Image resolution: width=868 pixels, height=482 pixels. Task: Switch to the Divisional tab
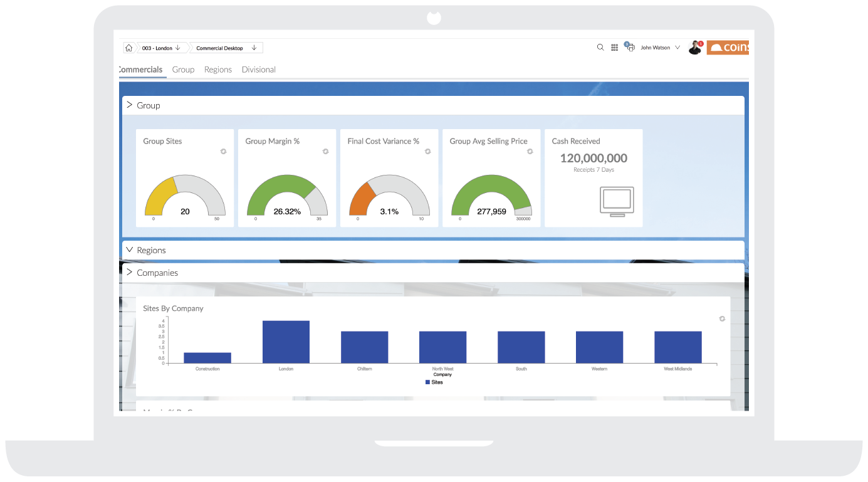coord(259,70)
